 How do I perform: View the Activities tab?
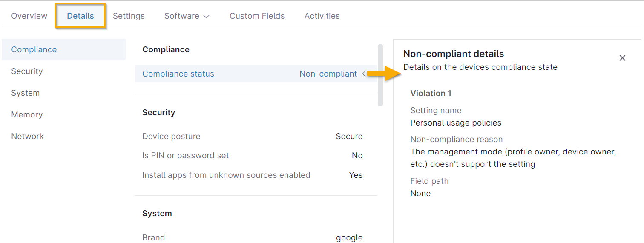pos(322,16)
